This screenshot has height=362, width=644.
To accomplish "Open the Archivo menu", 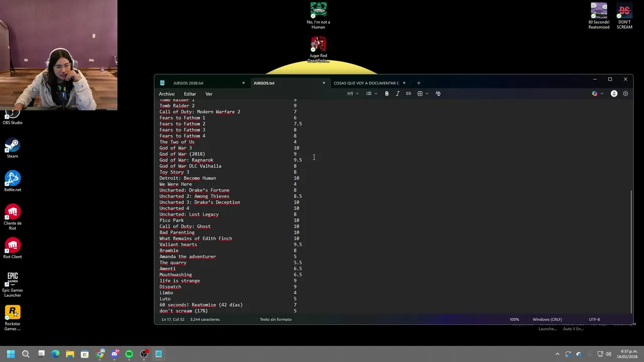I will (x=167, y=94).
